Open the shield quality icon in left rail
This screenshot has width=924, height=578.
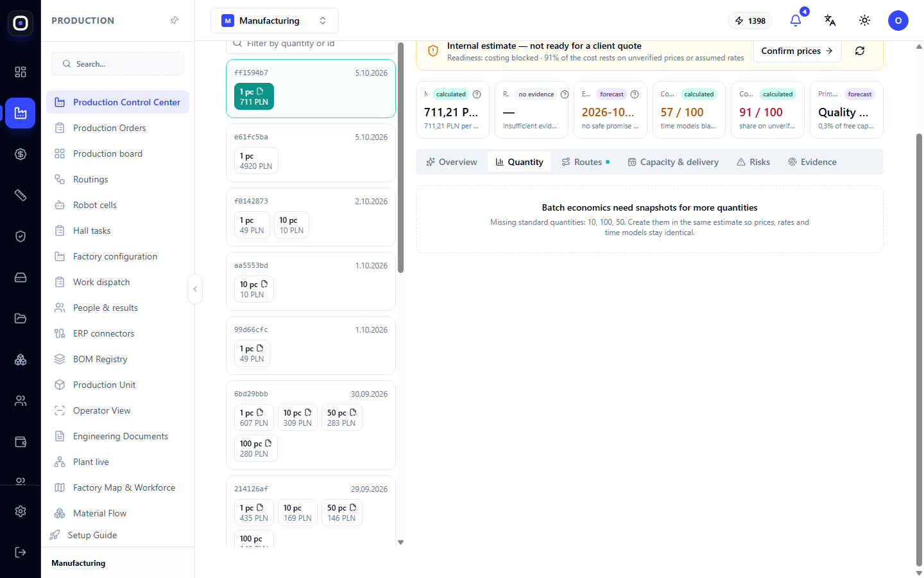click(21, 236)
